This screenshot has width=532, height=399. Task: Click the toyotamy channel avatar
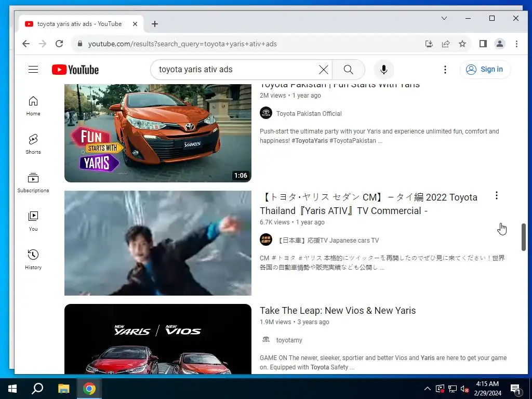(266, 339)
